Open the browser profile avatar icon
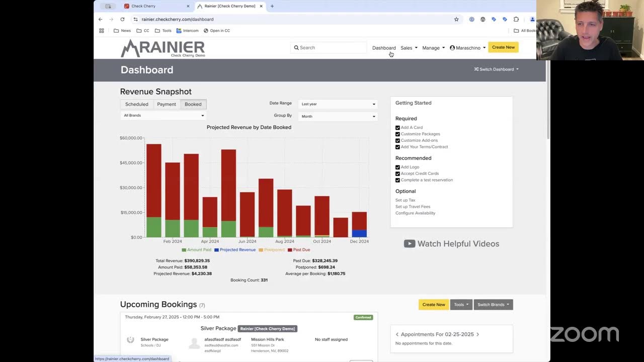This screenshot has width=644, height=362. [x=532, y=19]
